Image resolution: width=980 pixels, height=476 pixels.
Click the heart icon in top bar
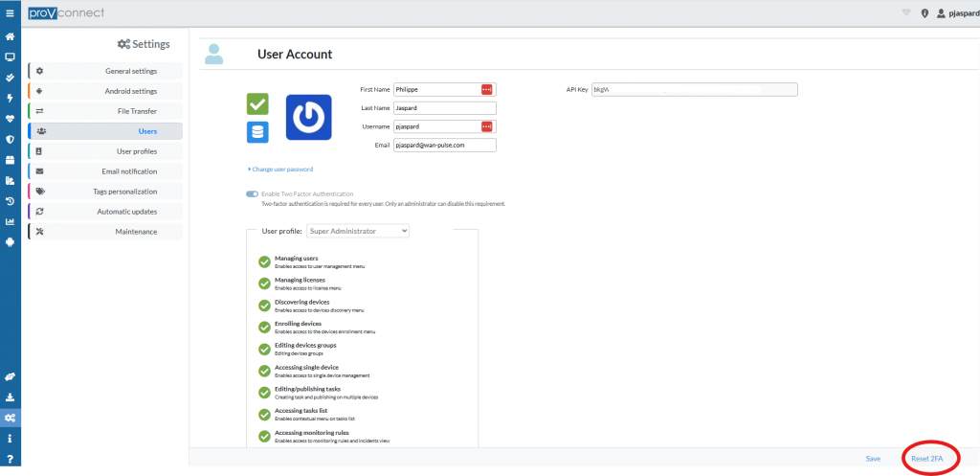click(x=906, y=13)
